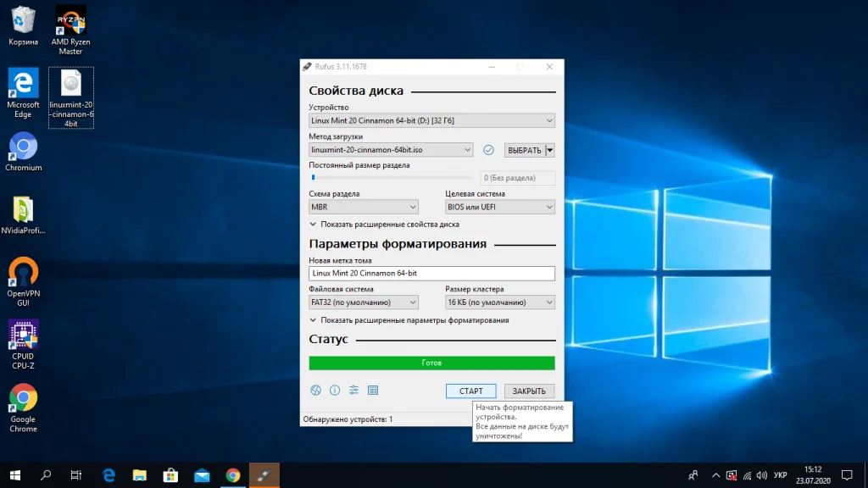Show the Rufus log icon

click(373, 391)
